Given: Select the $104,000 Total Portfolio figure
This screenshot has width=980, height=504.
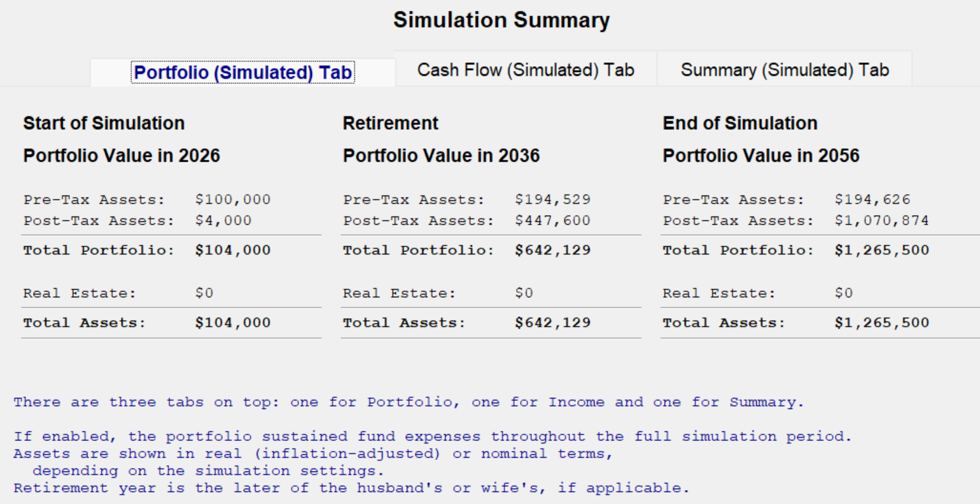Looking at the screenshot, I should pyautogui.click(x=233, y=249).
